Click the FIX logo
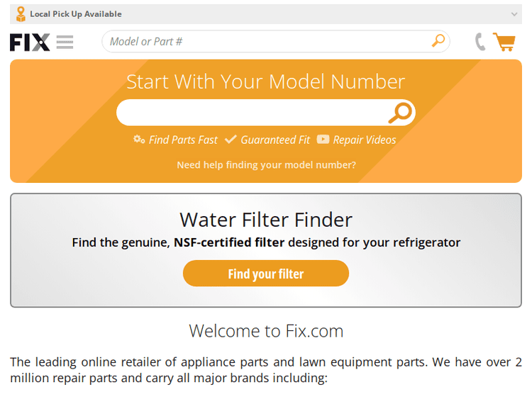Screen dimensions: 532x399 [30, 43]
